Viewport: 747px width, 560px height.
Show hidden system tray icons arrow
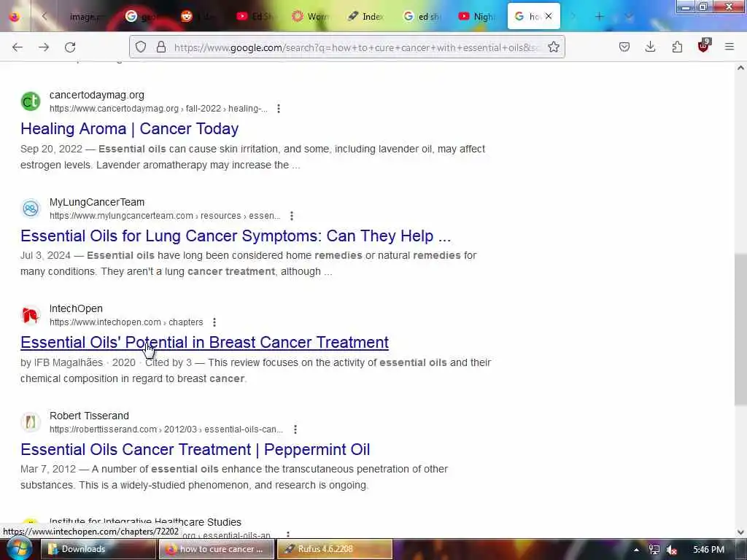636,550
